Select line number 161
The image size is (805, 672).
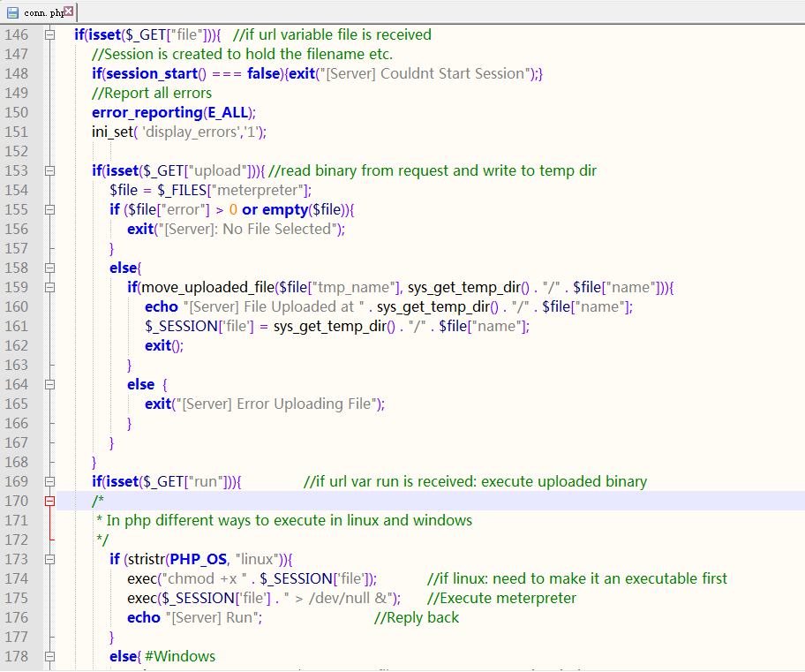click(x=17, y=326)
